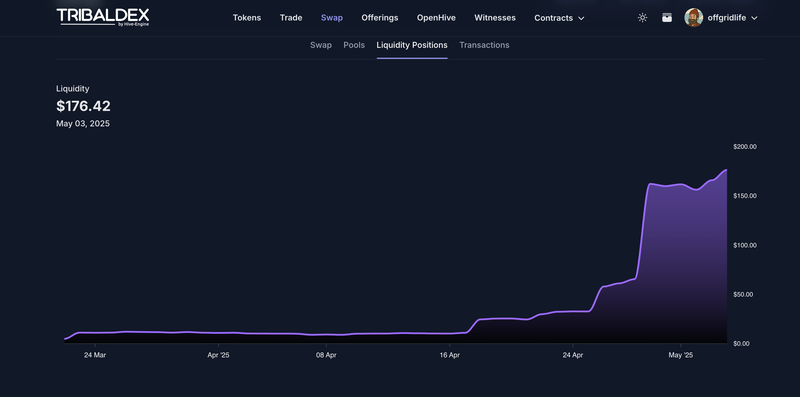Switch to the Swap sub-tab
This screenshot has width=800, height=397.
321,45
